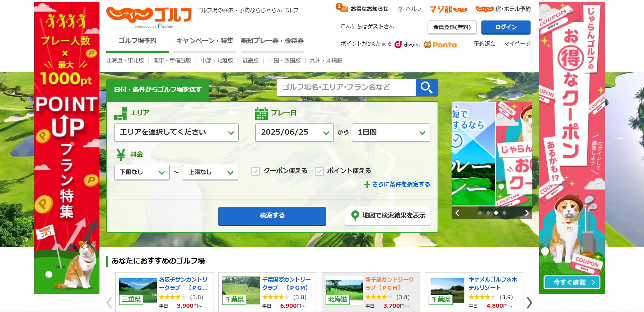Click the coupon cat carousel banner image
The height and width of the screenshot is (312, 644).
(x=514, y=154)
